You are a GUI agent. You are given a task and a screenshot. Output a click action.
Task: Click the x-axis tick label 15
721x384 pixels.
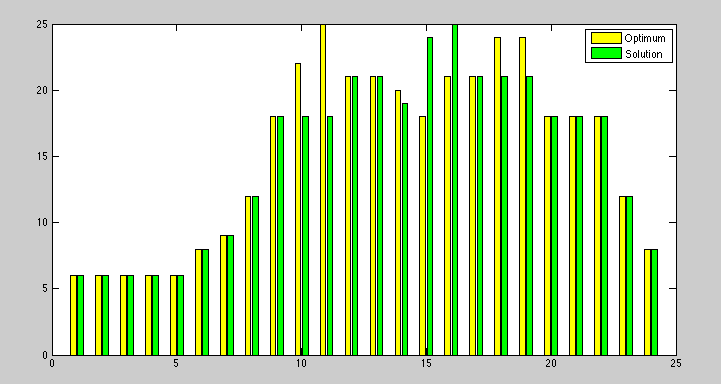(x=426, y=363)
